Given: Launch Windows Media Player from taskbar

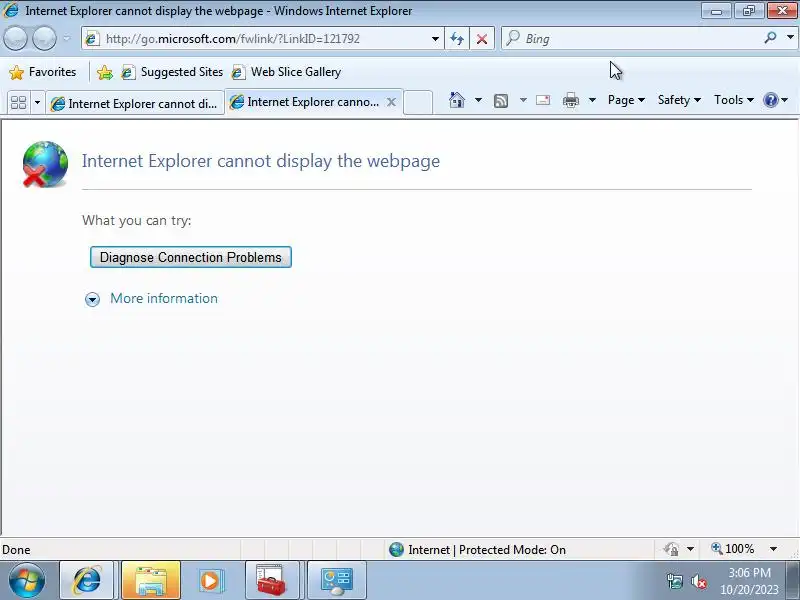Looking at the screenshot, I should tap(210, 580).
